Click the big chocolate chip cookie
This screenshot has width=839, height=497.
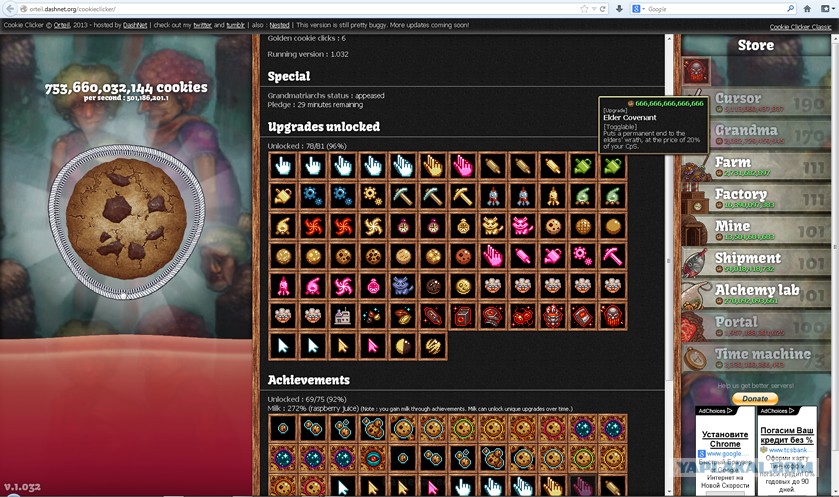tap(126, 219)
